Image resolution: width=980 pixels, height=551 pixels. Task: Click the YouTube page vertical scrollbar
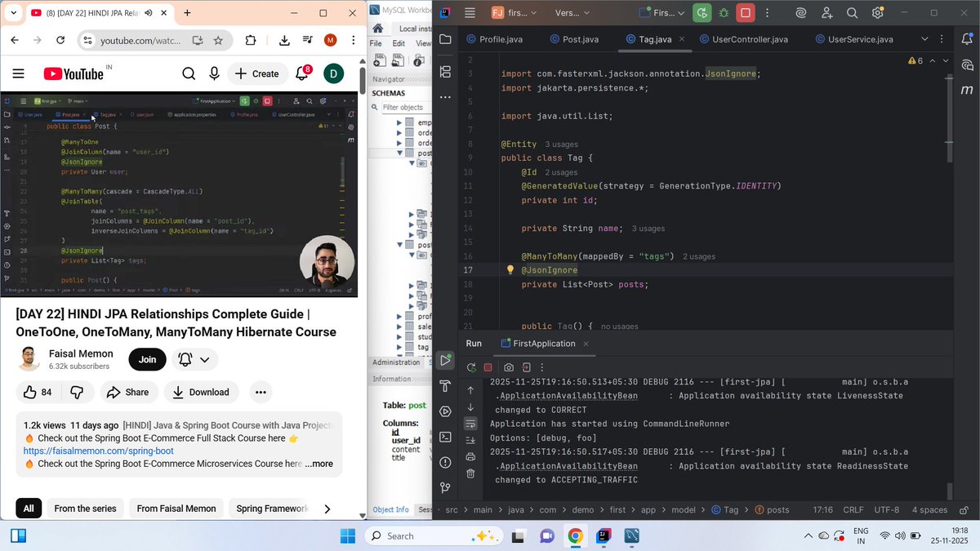click(x=362, y=80)
